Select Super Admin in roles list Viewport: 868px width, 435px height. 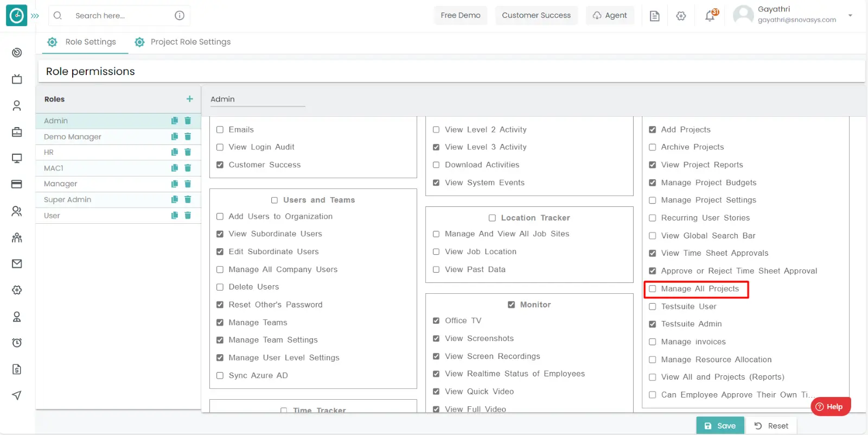tap(68, 200)
